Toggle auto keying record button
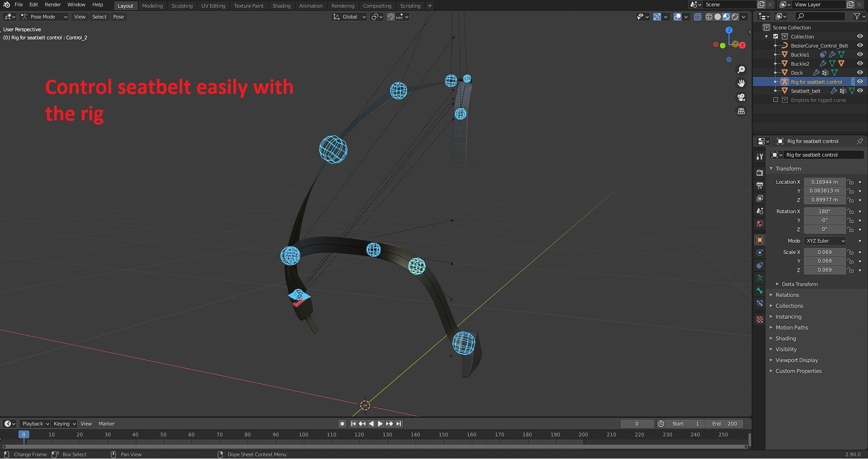Screen dimensions: 868x459 [x=342, y=424]
